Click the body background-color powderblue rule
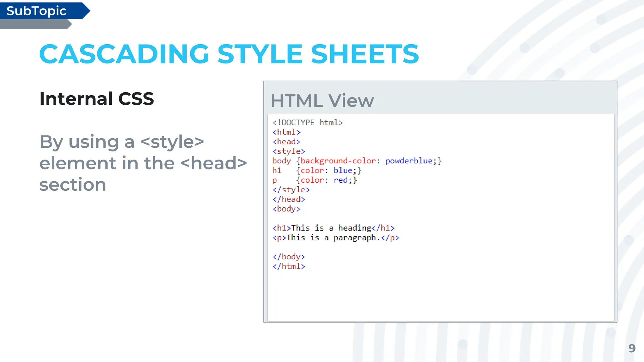 click(x=357, y=161)
